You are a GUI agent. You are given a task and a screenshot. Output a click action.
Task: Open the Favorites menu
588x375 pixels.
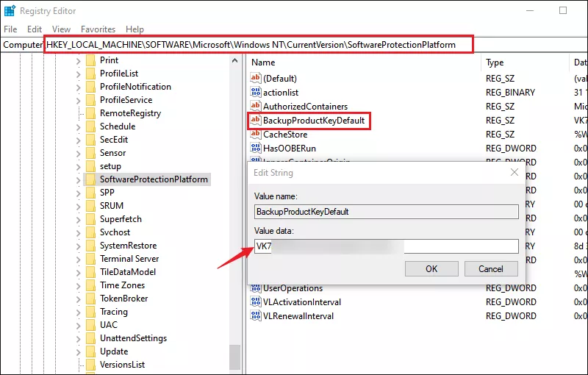click(98, 29)
